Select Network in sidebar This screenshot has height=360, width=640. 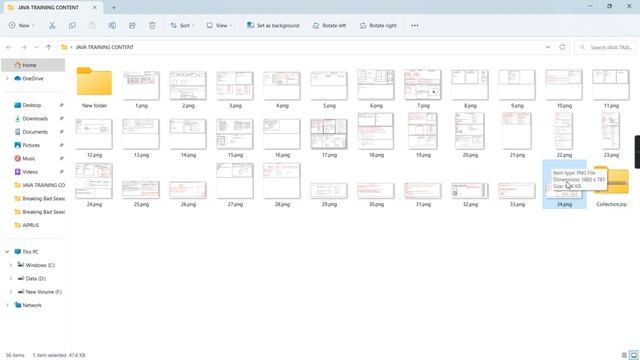click(x=32, y=305)
